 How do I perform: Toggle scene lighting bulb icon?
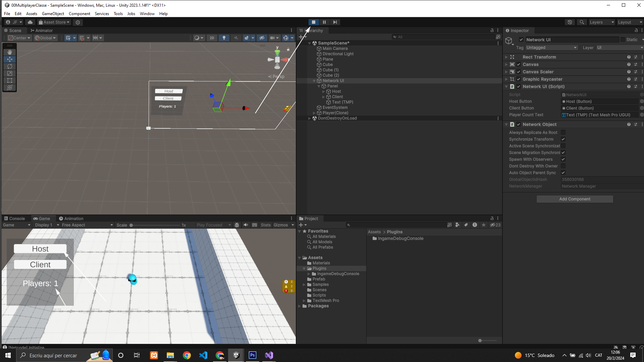pos(224,38)
